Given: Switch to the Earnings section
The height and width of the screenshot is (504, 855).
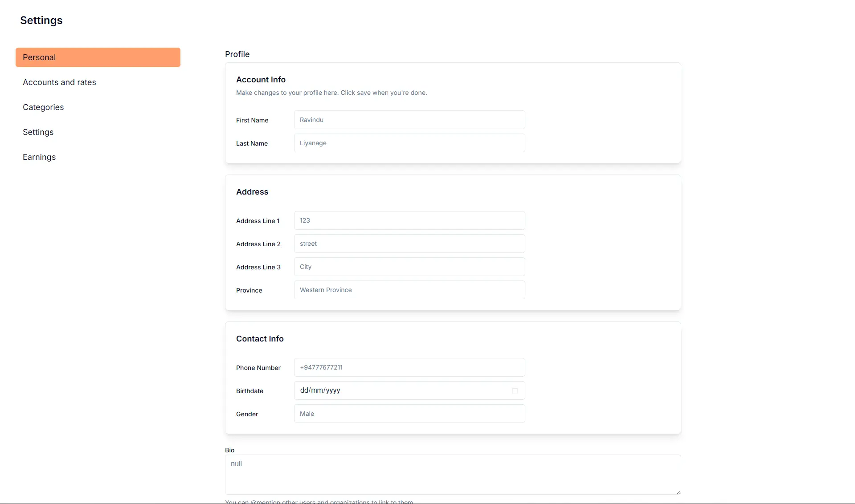Looking at the screenshot, I should [x=39, y=157].
